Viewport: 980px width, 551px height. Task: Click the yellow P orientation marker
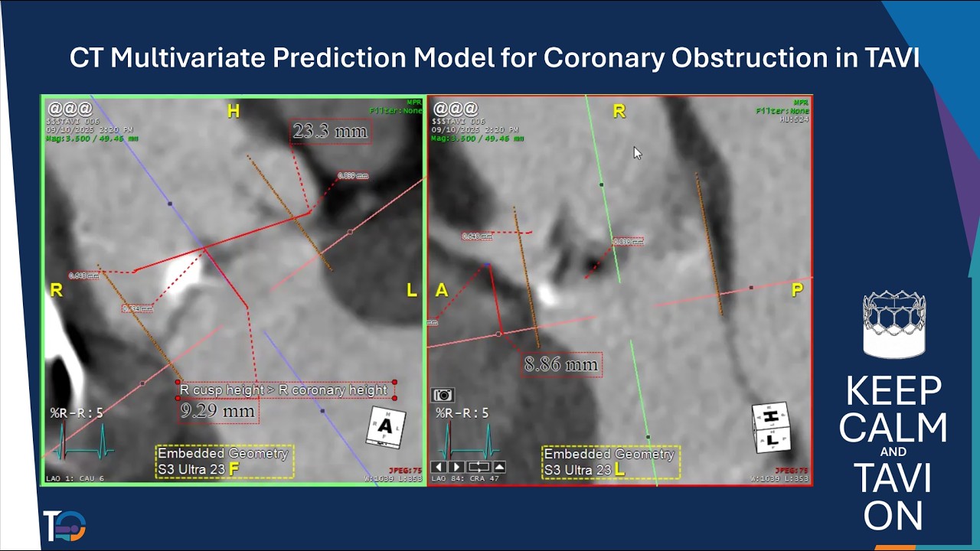(797, 290)
